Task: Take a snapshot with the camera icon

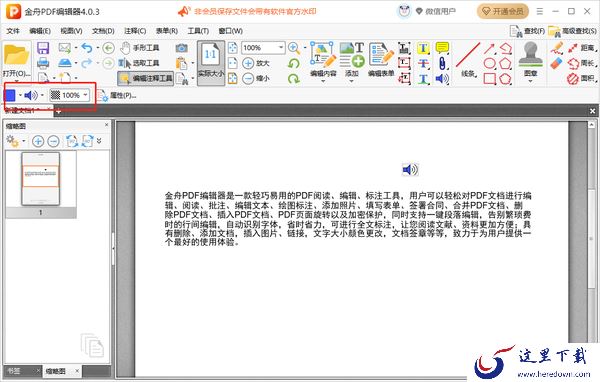Action: coord(182,48)
